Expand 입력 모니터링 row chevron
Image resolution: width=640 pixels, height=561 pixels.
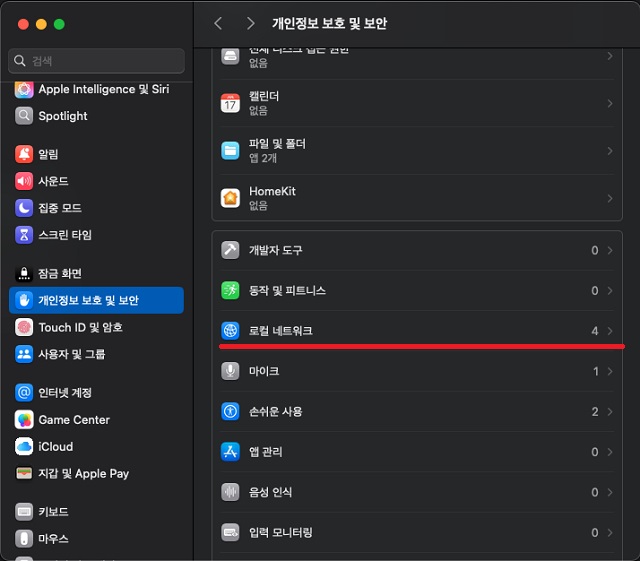(610, 532)
